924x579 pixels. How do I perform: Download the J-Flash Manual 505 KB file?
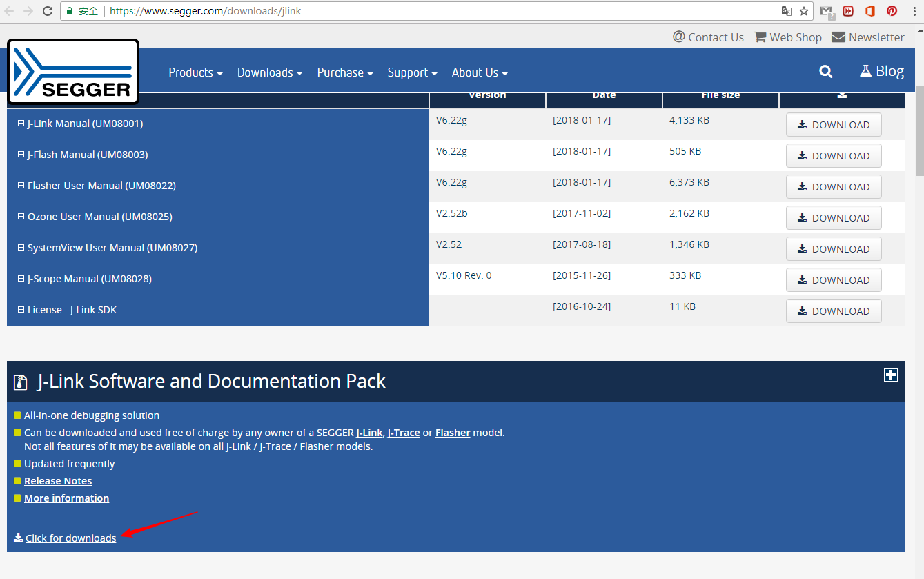(x=834, y=156)
